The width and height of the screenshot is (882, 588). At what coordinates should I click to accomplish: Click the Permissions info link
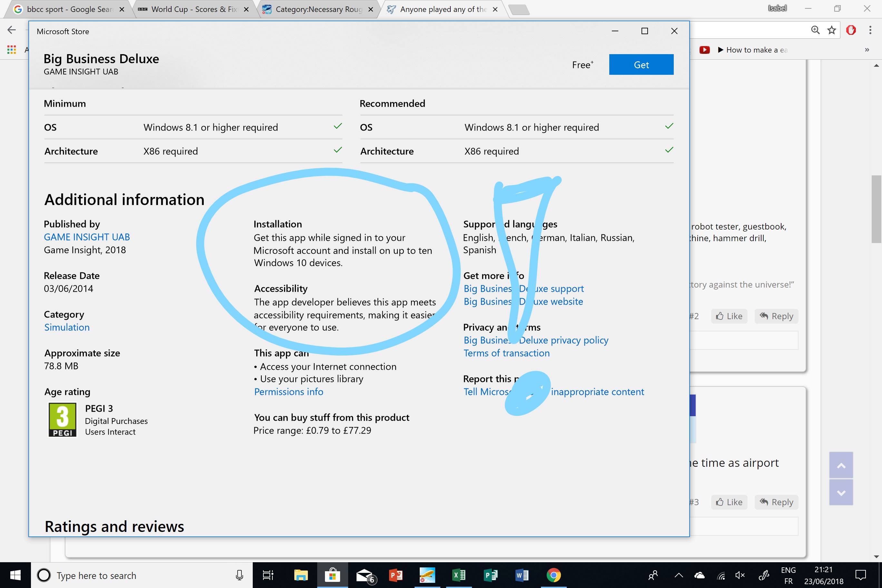coord(289,392)
